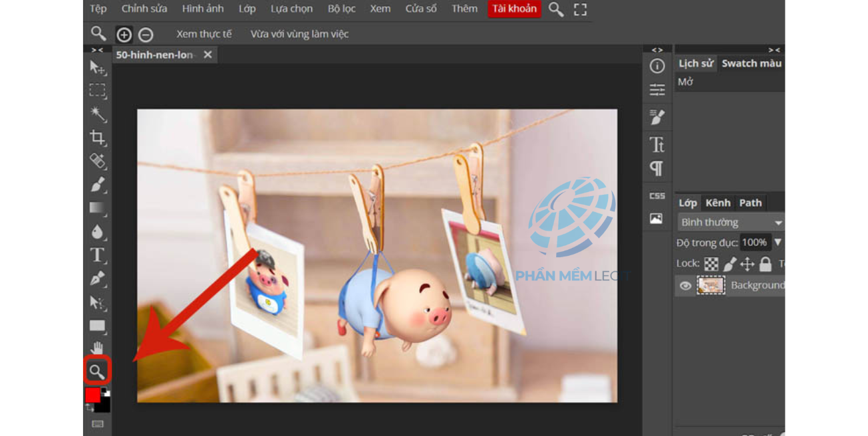Open the black background color swatch

click(103, 405)
